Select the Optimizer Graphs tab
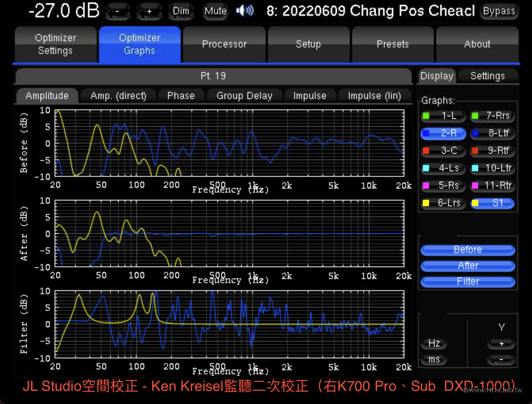This screenshot has height=404, width=532. tap(139, 44)
